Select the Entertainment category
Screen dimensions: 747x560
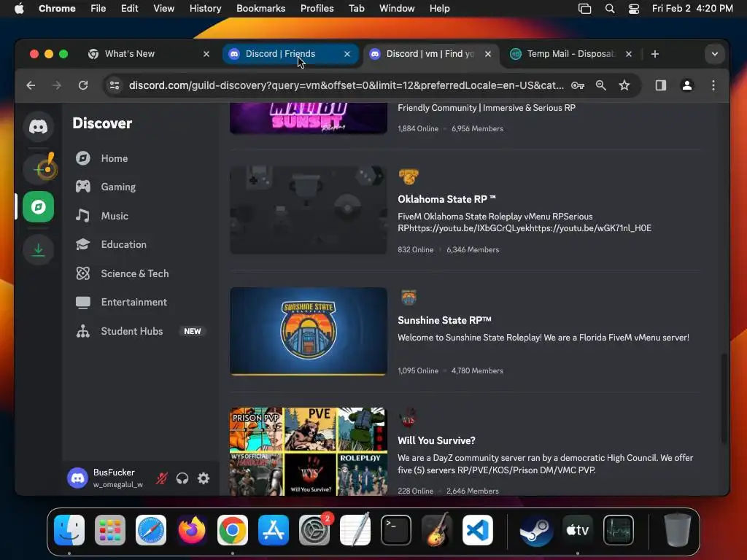click(x=141, y=302)
